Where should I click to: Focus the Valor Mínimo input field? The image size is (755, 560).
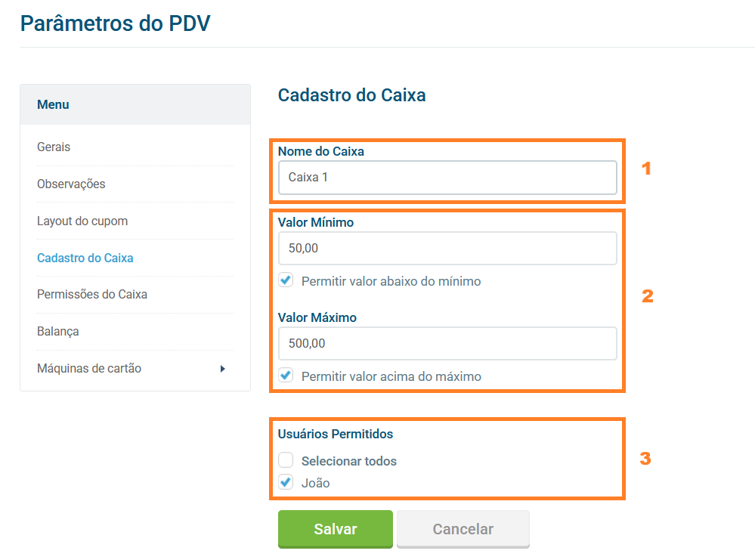(447, 248)
